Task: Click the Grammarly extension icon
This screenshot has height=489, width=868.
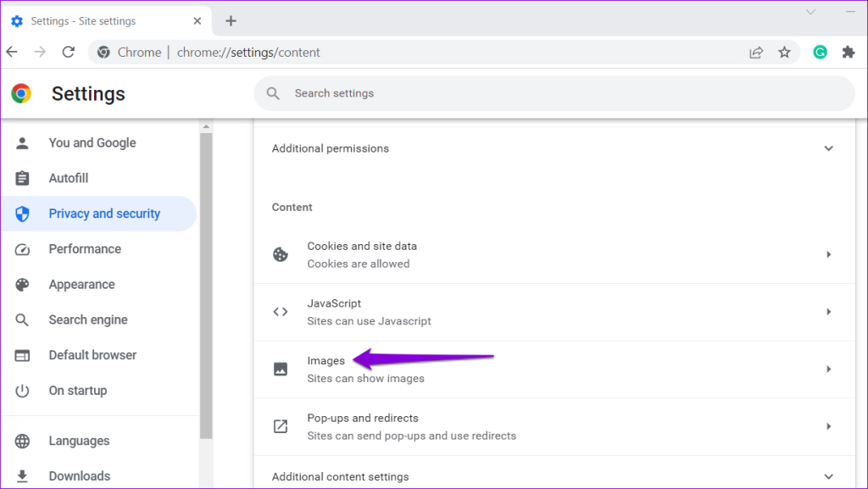Action: click(820, 52)
